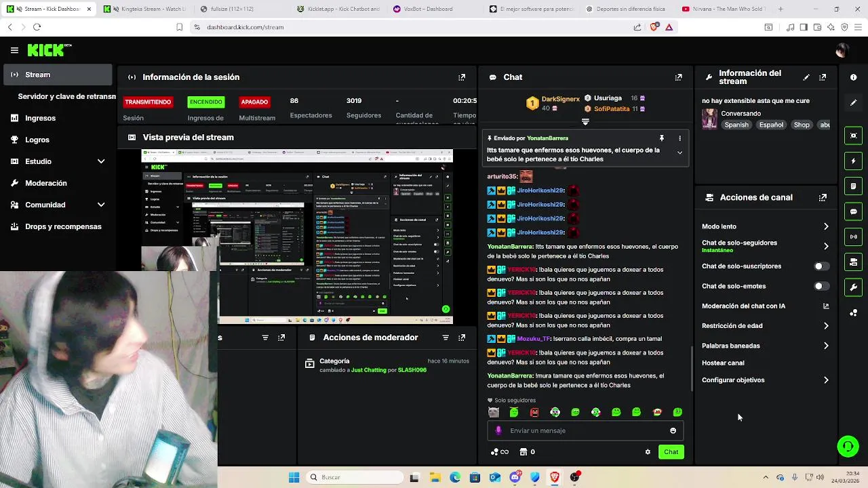The image size is (868, 488).
Task: Unpin the pinned chat message
Action: [x=662, y=138]
